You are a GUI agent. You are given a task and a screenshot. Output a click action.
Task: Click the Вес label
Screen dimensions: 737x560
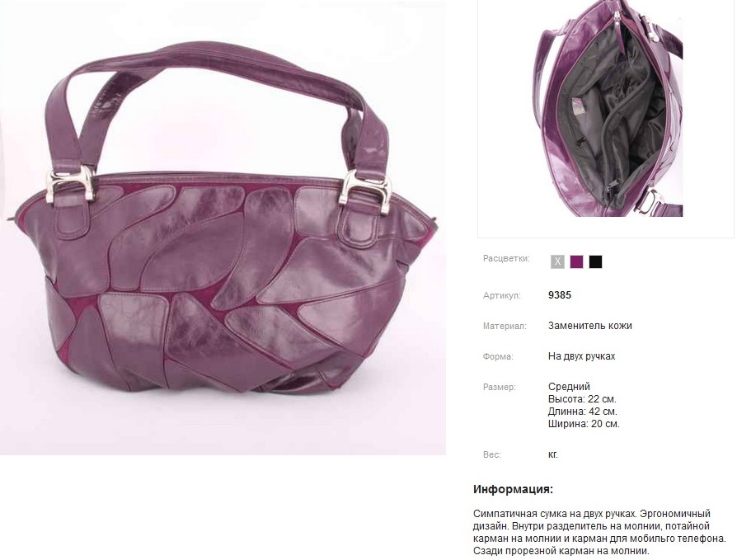coord(491,455)
